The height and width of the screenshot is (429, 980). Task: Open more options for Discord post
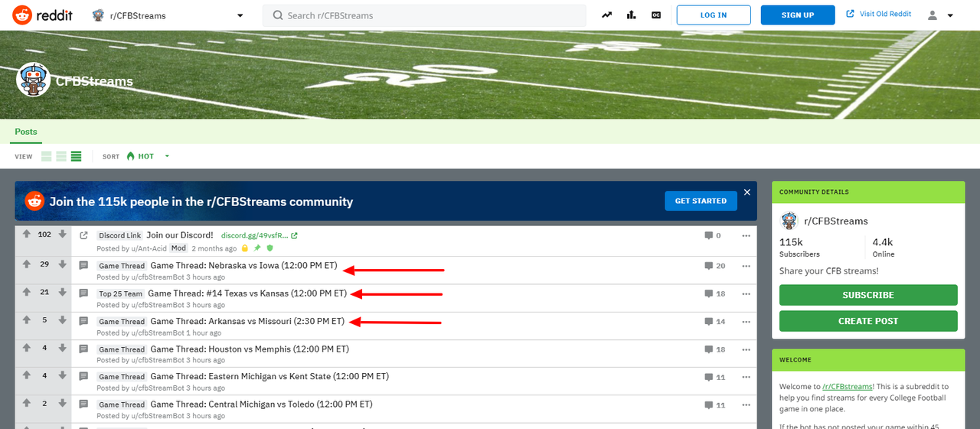point(746,236)
